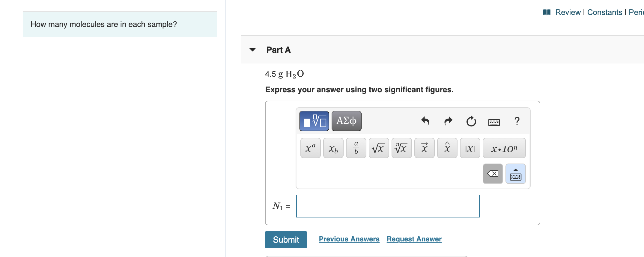Open the Constants reference
This screenshot has width=644, height=257.
pos(604,12)
